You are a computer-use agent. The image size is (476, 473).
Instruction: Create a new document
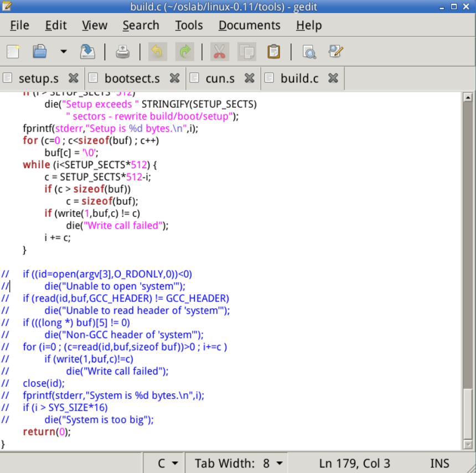[12, 51]
